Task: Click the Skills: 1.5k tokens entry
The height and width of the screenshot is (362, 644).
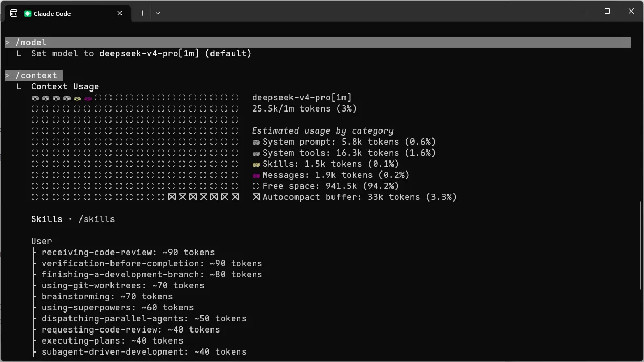Action: click(326, 164)
